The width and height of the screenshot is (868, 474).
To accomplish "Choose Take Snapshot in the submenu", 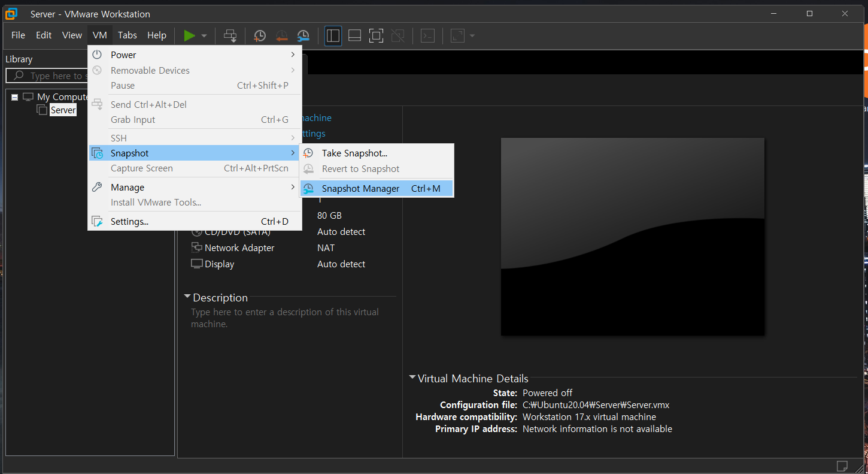I will pos(377,153).
